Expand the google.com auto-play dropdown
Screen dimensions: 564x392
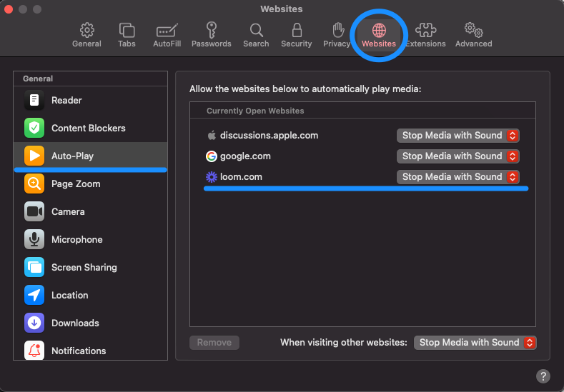tap(457, 156)
